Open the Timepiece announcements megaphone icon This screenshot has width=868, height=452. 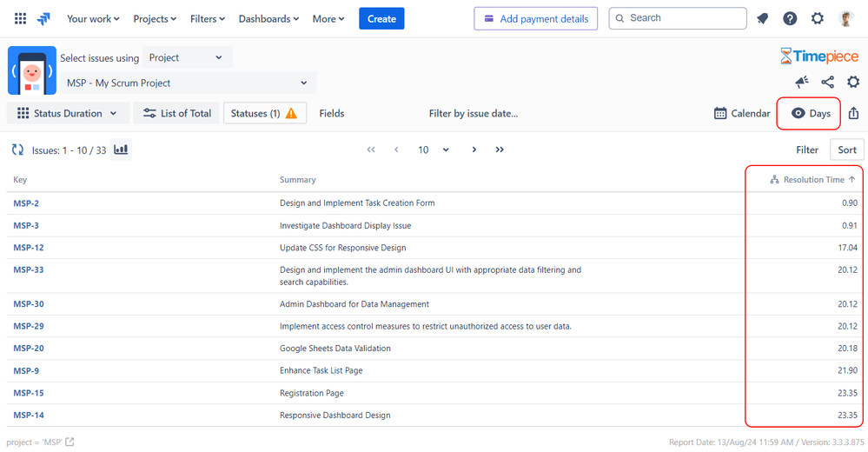pos(802,83)
